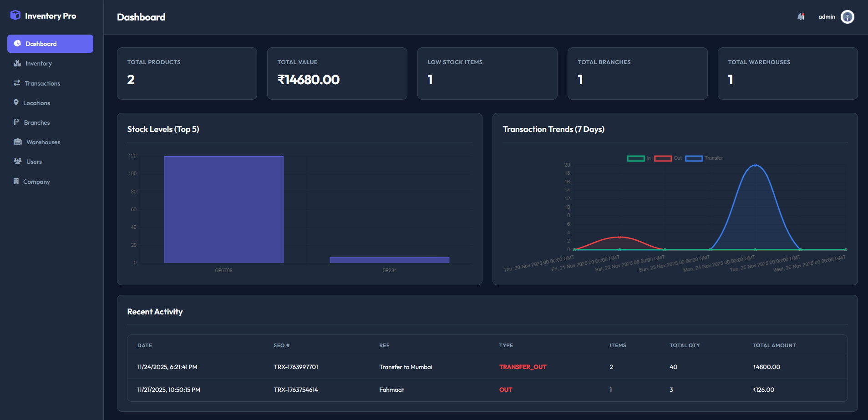Screen dimensions: 868x420
Task: Toggle the In series in the trends legend
Action: pos(639,158)
